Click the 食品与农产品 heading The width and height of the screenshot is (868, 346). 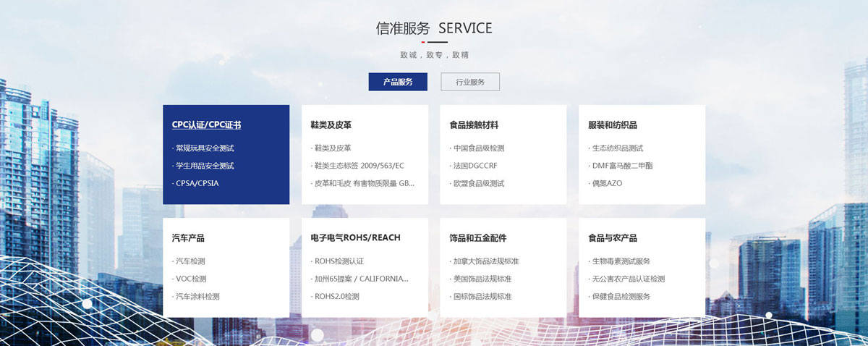613,237
